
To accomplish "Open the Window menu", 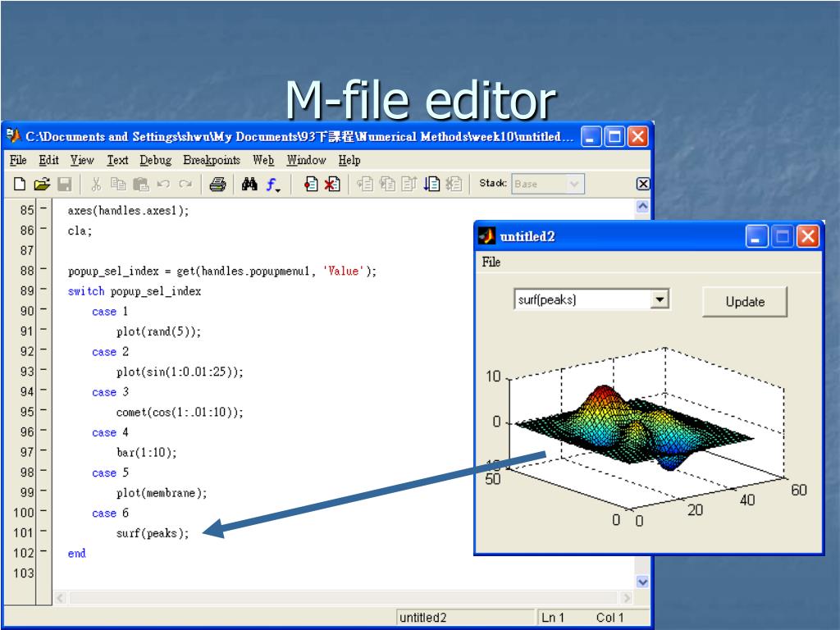I will [306, 160].
